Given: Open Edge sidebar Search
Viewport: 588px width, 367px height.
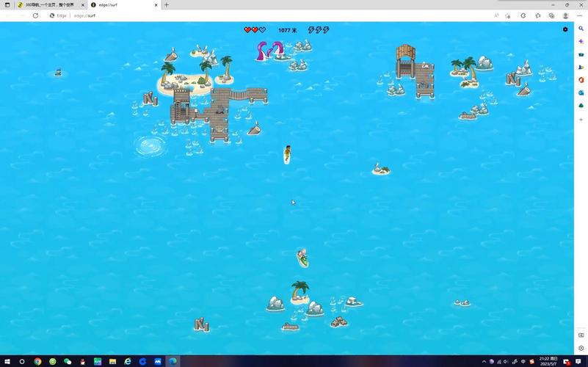Looking at the screenshot, I should coord(581,29).
